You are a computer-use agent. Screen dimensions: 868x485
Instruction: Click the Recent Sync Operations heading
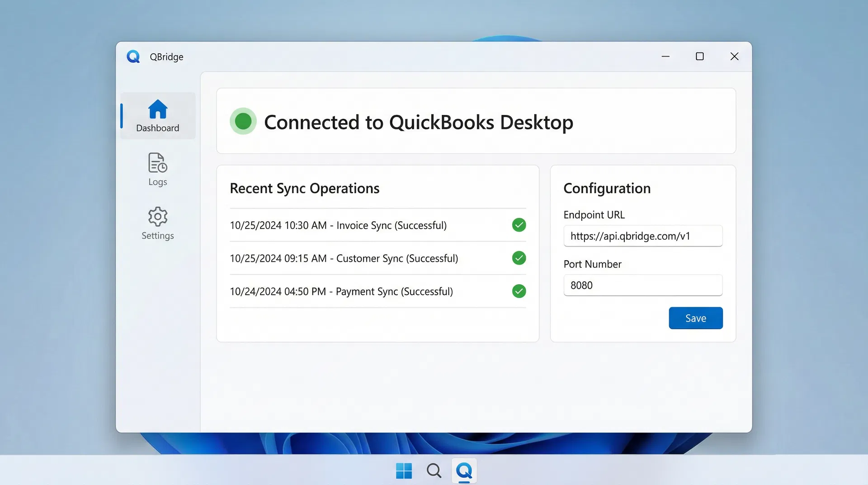coord(305,188)
